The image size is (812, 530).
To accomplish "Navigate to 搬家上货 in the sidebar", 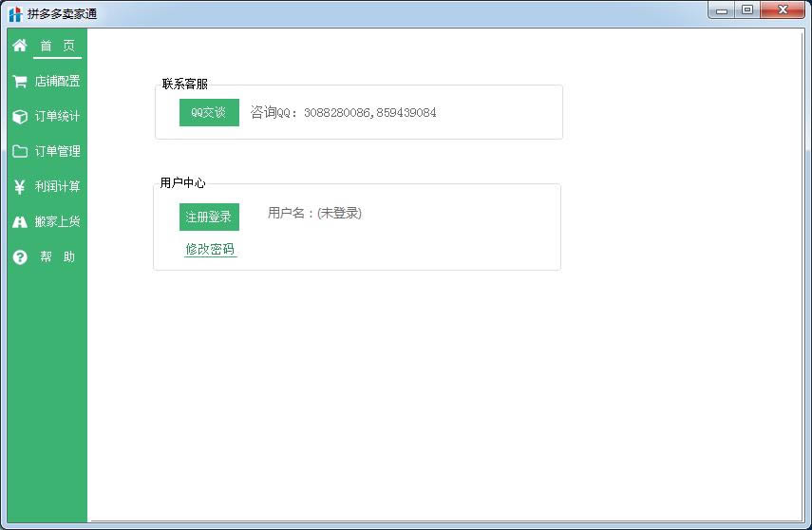I will (x=58, y=222).
